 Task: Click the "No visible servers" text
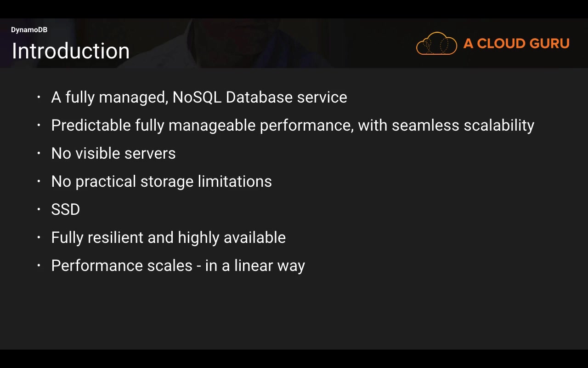113,153
